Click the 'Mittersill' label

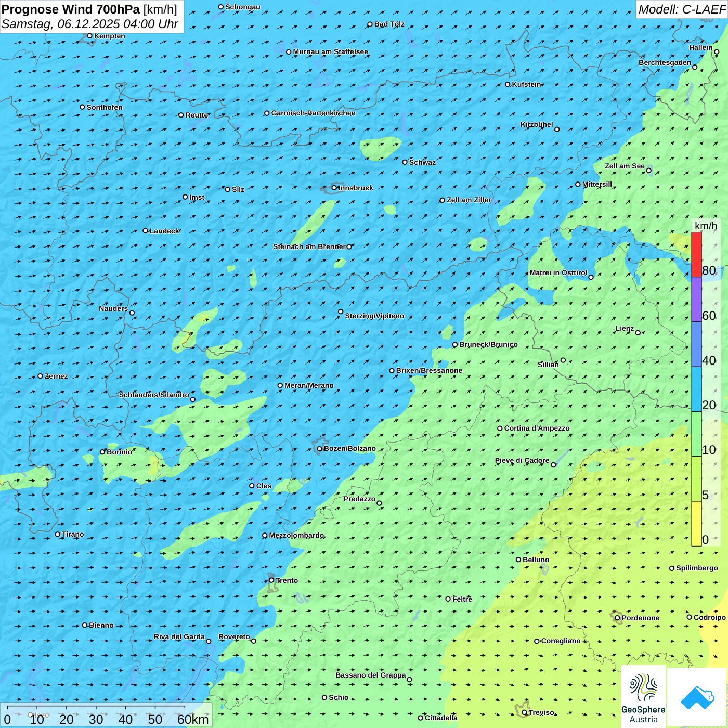[x=597, y=184]
